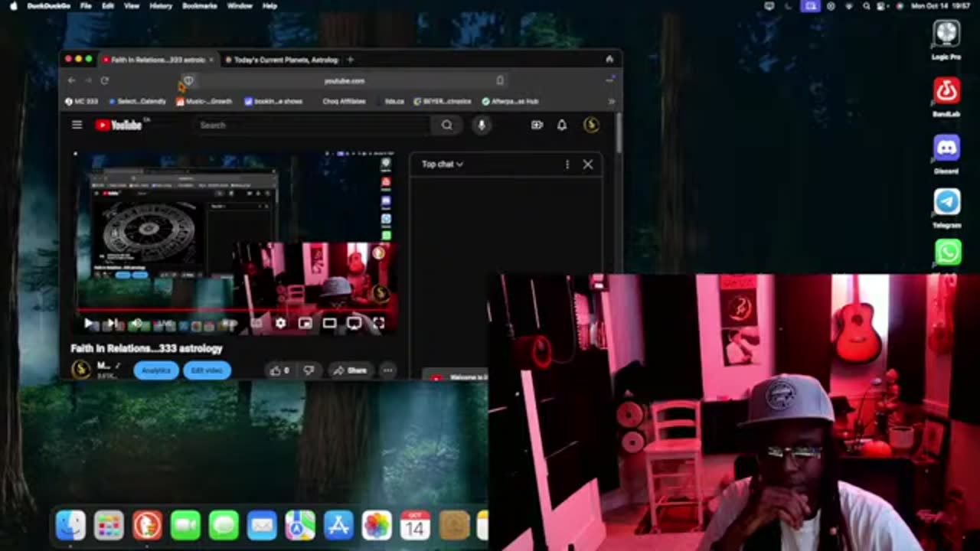Open a new browser tab with plus
This screenshot has width=980, height=551.
351,59
